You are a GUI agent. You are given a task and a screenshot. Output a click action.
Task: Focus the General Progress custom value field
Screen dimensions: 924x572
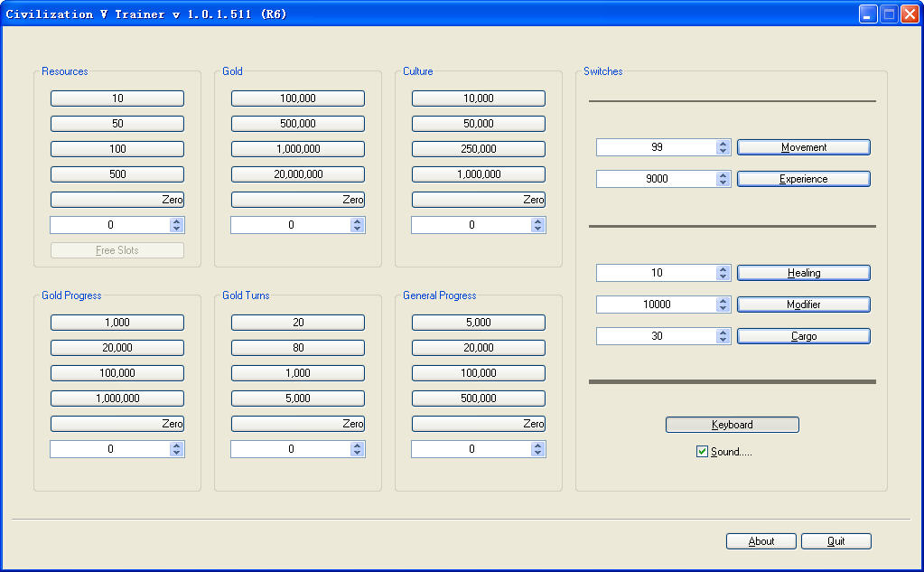tap(471, 449)
